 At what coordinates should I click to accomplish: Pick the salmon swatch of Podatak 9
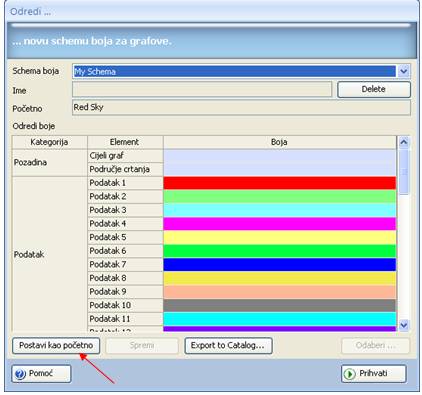click(x=280, y=292)
